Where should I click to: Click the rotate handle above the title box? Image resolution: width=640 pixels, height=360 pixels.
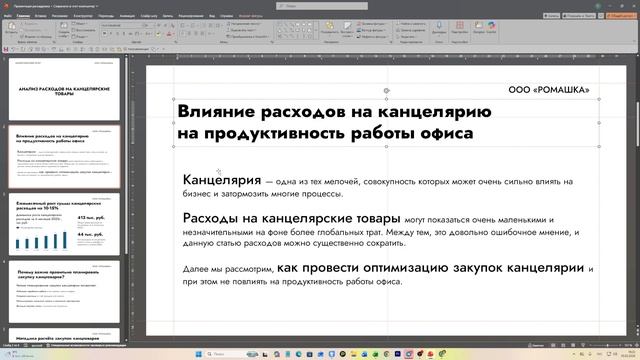point(386,91)
